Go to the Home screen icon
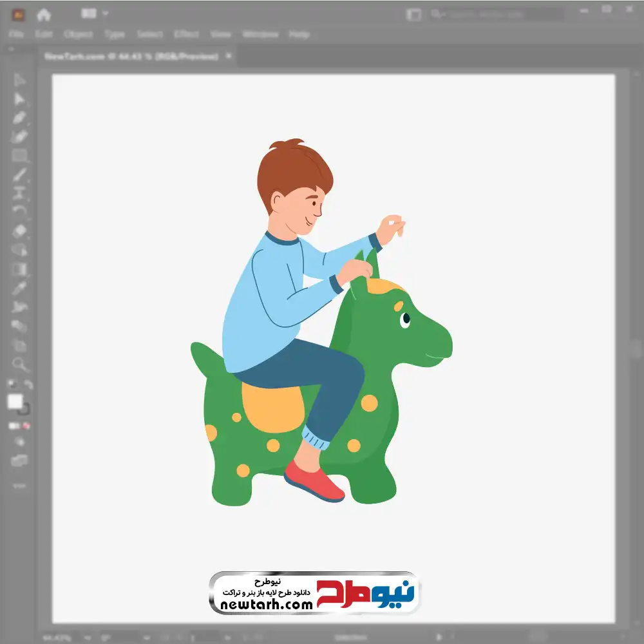 coord(44,15)
